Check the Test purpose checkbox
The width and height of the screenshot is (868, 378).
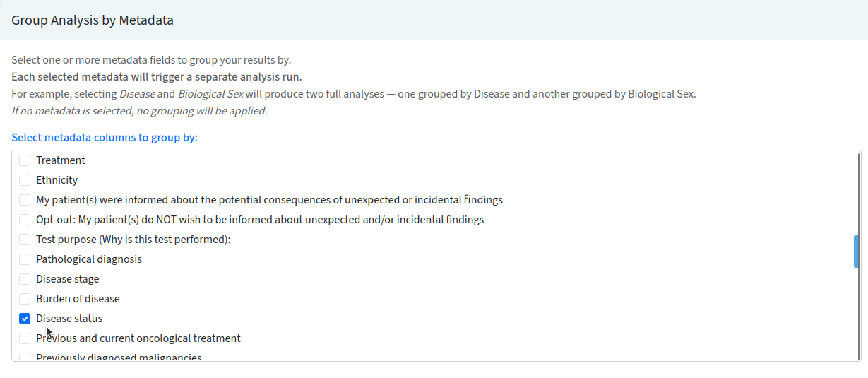click(25, 240)
